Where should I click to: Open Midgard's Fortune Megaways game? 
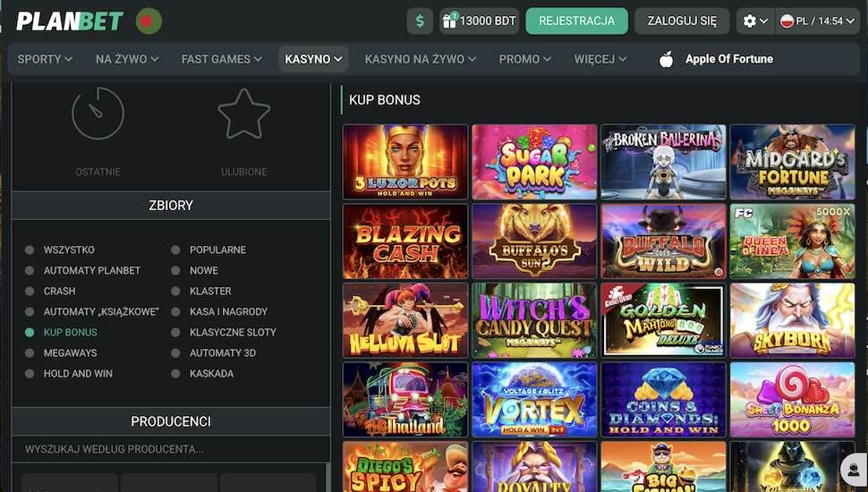click(x=792, y=162)
